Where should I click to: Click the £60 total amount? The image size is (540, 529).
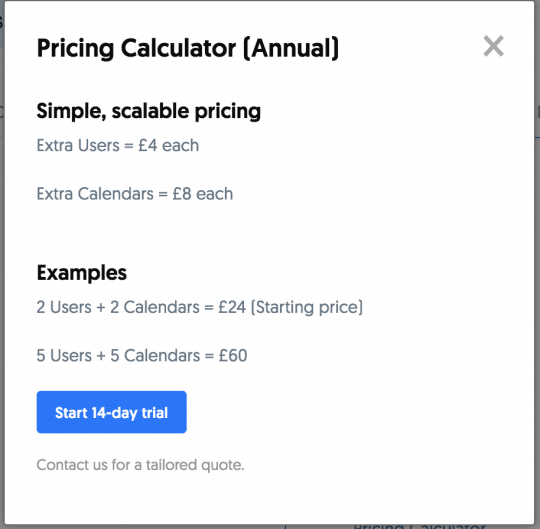pos(233,355)
